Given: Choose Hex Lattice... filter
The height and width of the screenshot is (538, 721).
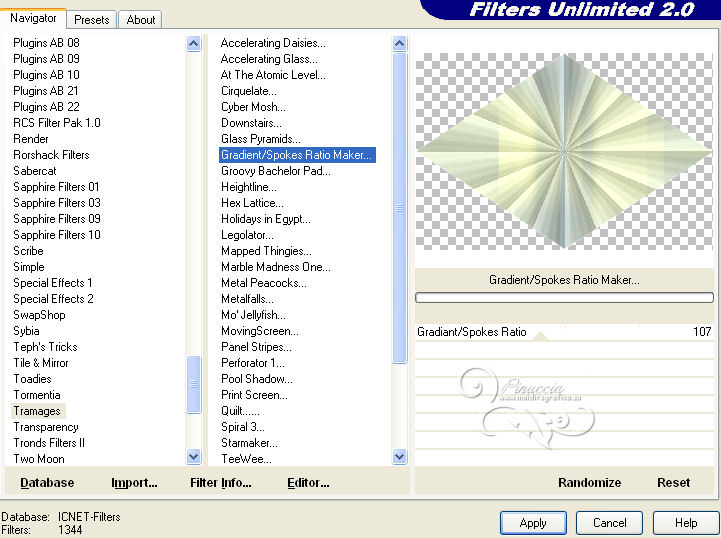Looking at the screenshot, I should click(x=252, y=203).
